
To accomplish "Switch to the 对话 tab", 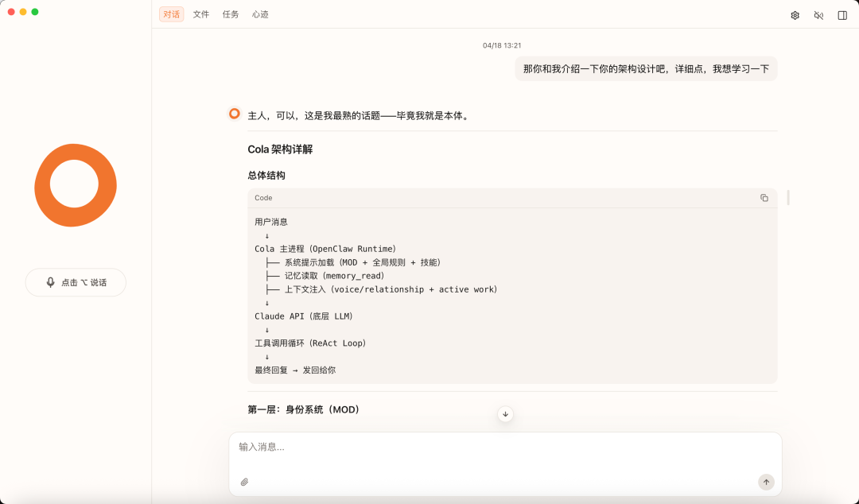I will point(171,14).
